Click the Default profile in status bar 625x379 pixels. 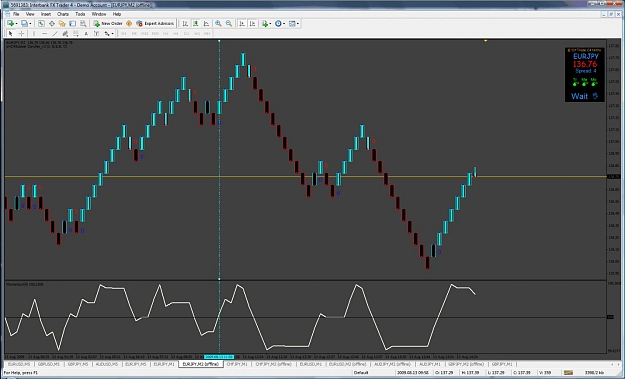(x=361, y=373)
